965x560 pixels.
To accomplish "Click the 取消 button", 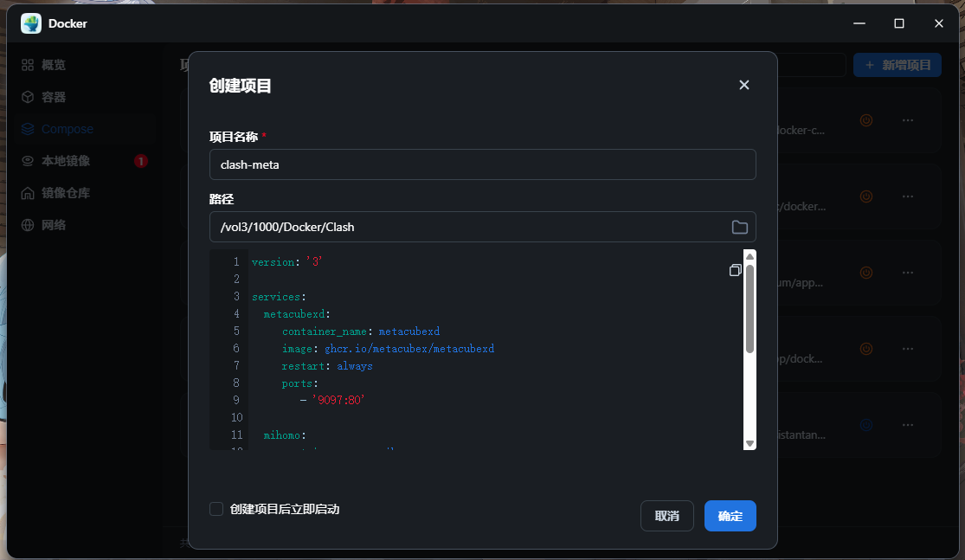I will click(667, 516).
